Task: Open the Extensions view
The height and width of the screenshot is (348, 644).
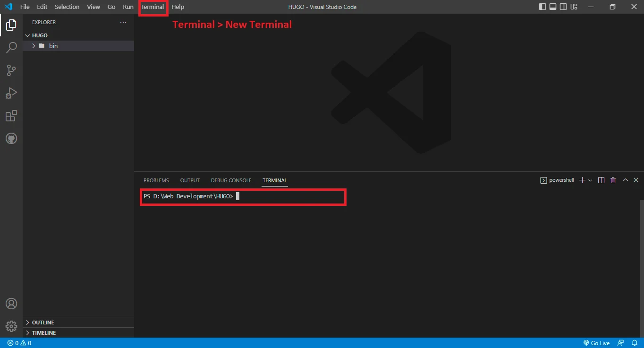Action: click(11, 116)
